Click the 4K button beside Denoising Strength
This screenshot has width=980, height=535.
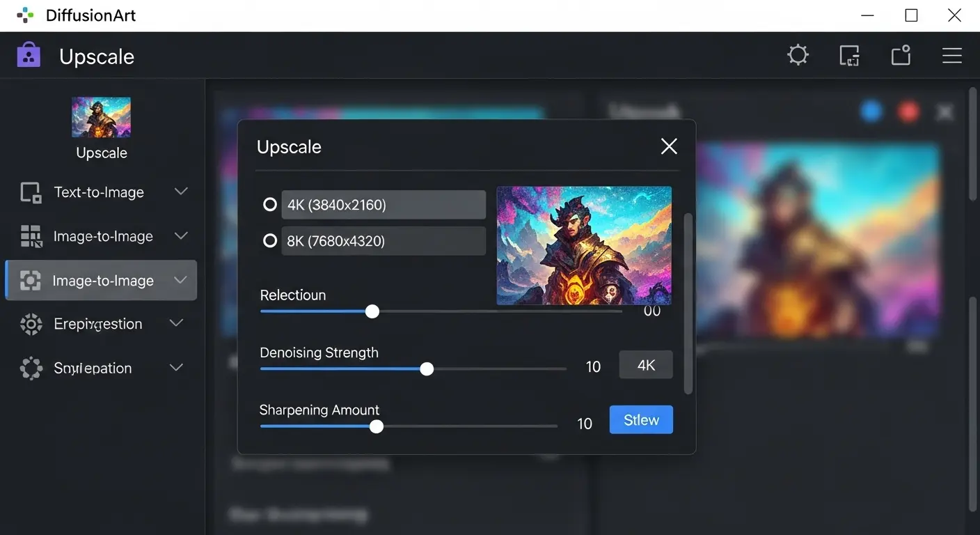(x=645, y=365)
